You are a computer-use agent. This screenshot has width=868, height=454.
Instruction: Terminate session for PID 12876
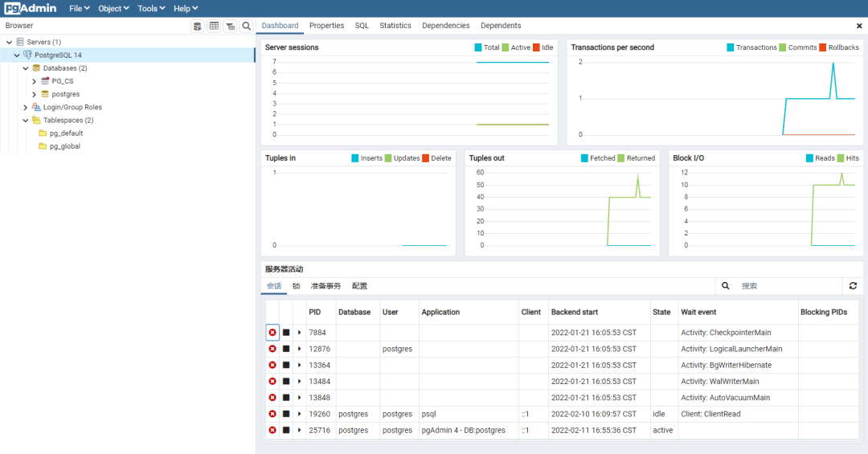(272, 349)
